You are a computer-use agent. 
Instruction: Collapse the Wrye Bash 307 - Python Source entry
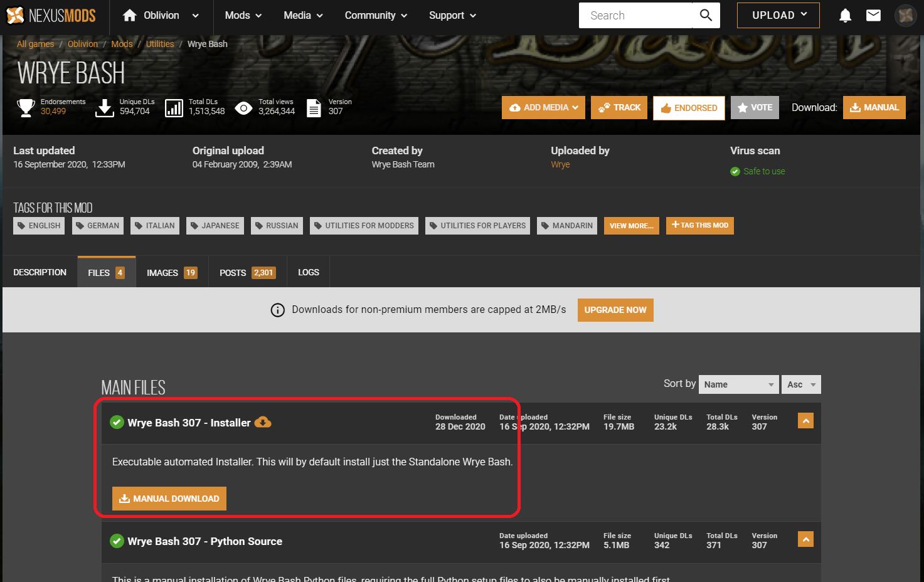pyautogui.click(x=805, y=539)
